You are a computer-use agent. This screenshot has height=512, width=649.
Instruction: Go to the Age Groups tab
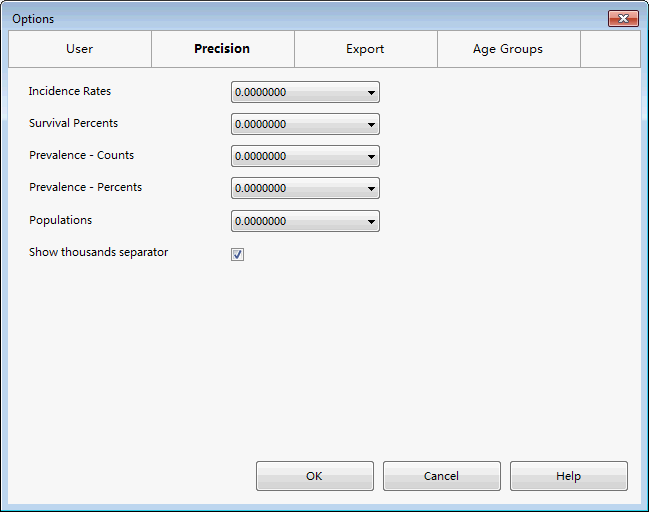[x=508, y=49]
